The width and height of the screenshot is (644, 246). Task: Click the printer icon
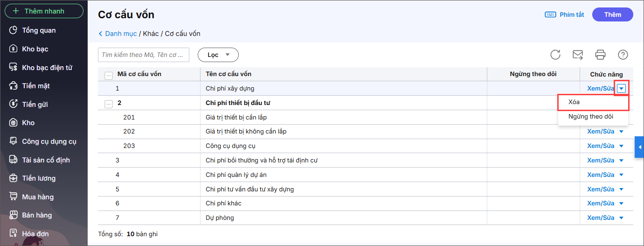pos(600,55)
